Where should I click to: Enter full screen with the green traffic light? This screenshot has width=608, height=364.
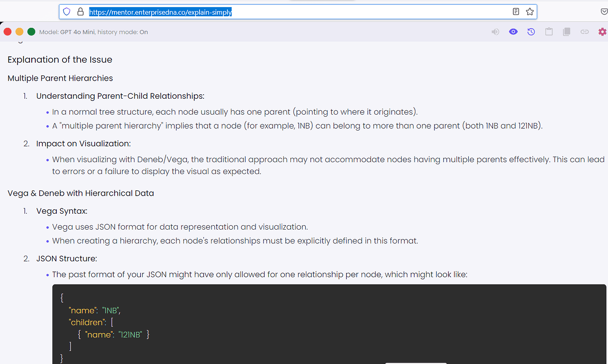click(x=31, y=31)
